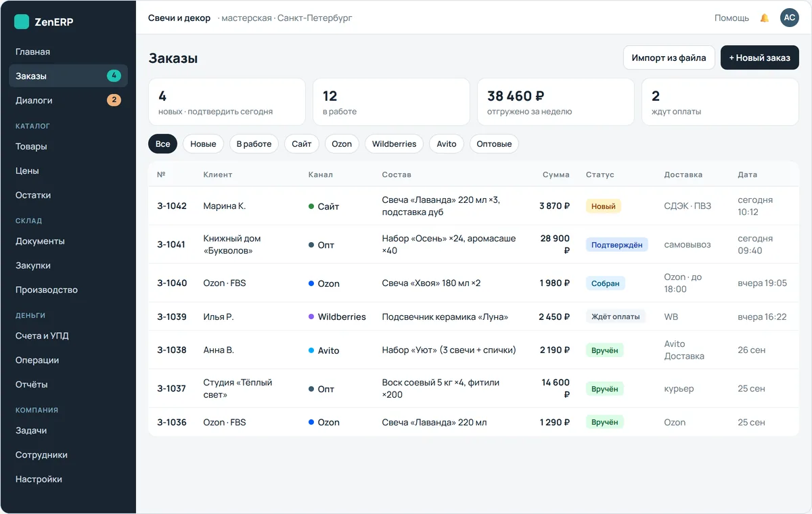Viewport: 812px width, 514px height.
Task: Click Подсвечник керамика «Луна» item
Action: point(445,317)
